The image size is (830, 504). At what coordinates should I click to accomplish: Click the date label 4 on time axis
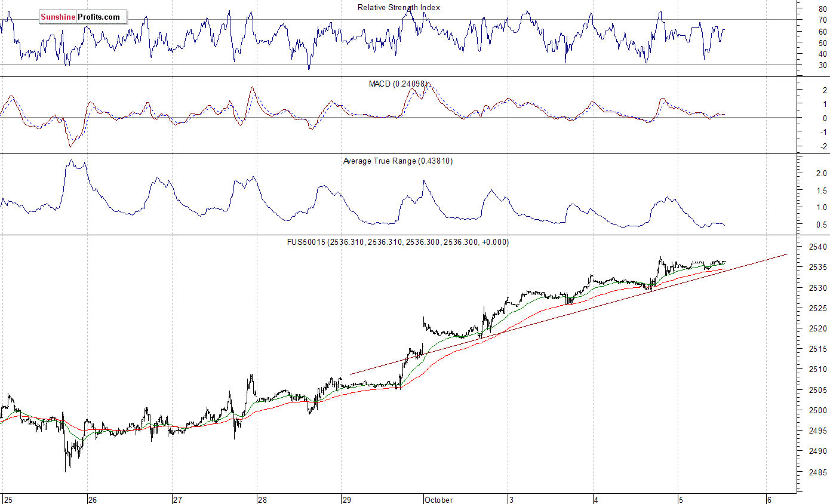(x=597, y=499)
